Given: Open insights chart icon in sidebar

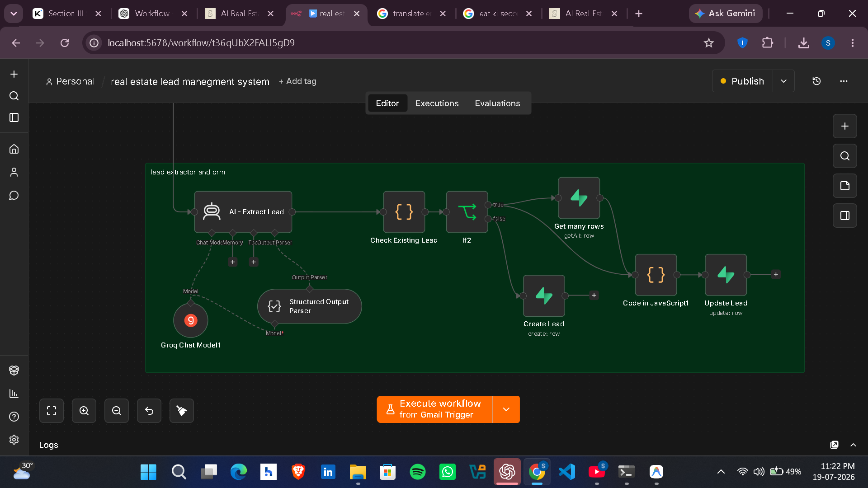Looking at the screenshot, I should (14, 394).
